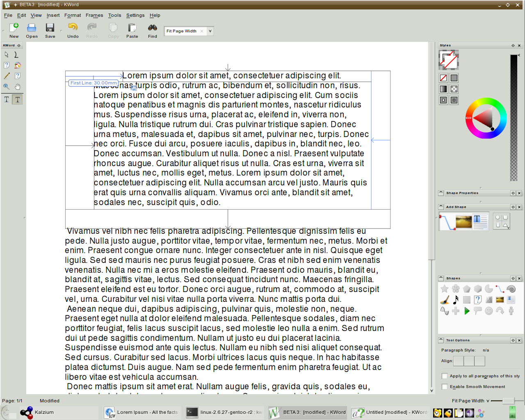Select the highlighted text editing tool
Viewport: 525px width, 420px height.
click(17, 100)
